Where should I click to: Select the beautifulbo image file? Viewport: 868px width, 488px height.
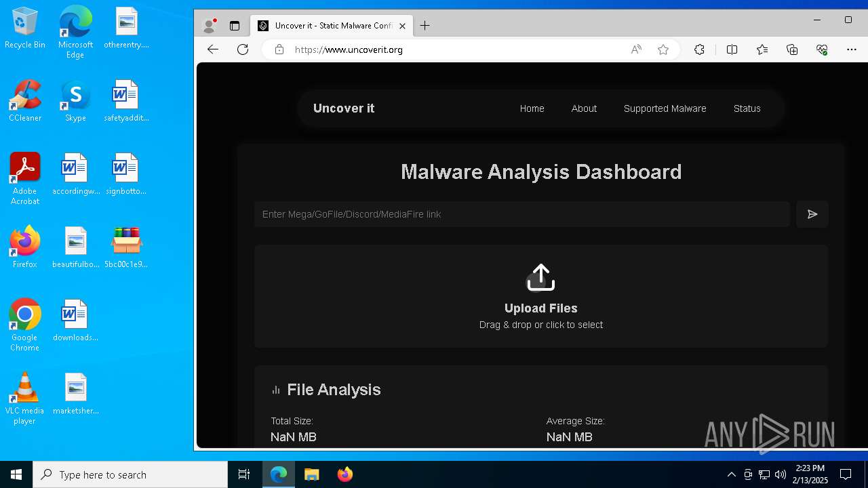coord(75,248)
